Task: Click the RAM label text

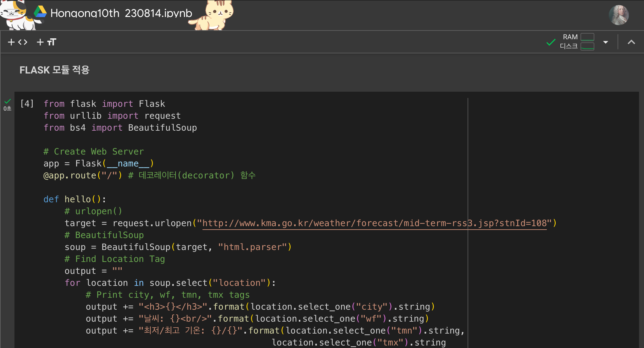Action: (570, 37)
